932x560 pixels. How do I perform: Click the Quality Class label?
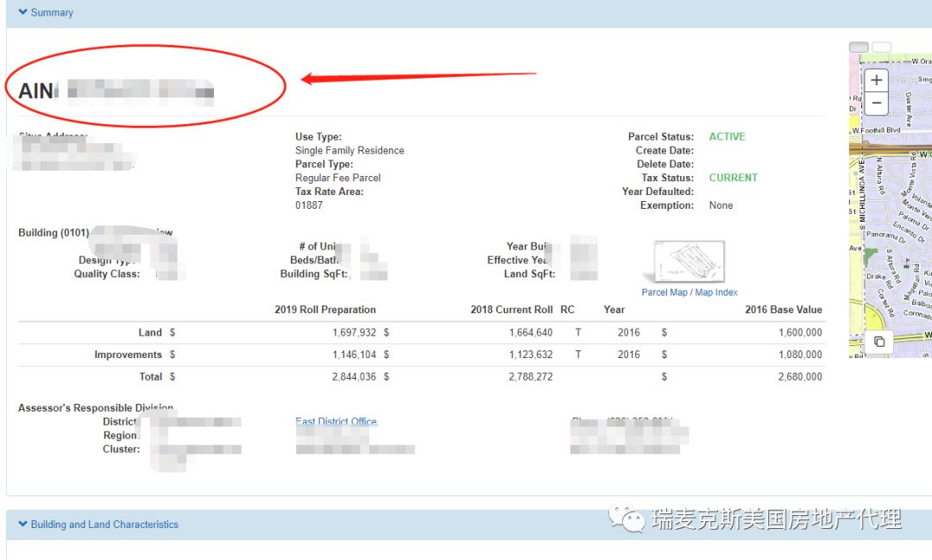click(x=106, y=274)
